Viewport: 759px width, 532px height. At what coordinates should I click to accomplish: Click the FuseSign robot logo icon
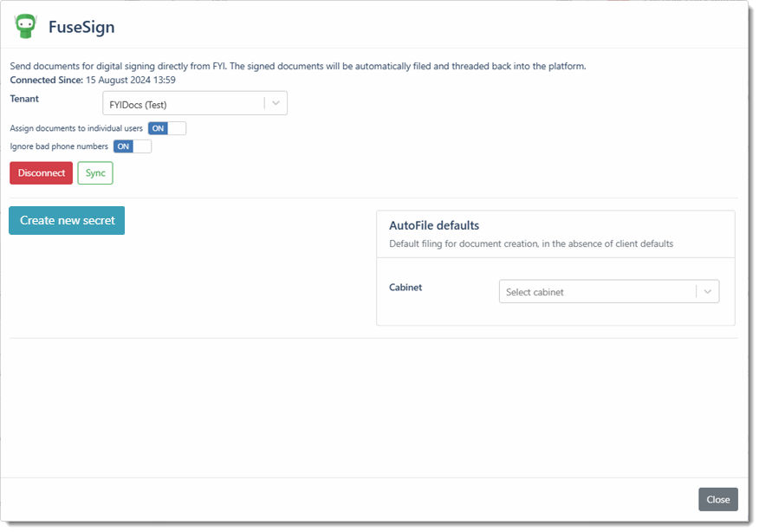coord(26,26)
